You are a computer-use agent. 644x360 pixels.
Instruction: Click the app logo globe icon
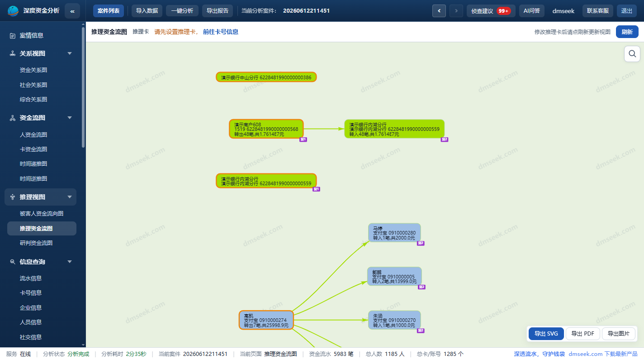(x=14, y=11)
